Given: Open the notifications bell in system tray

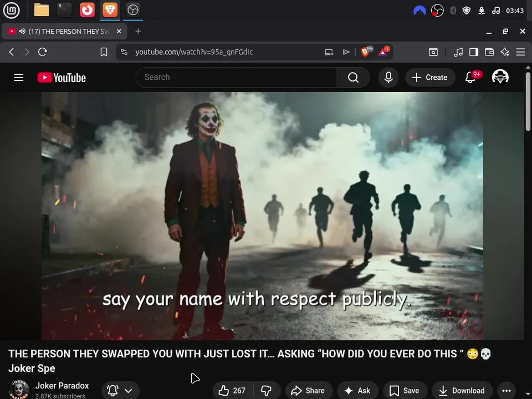Looking at the screenshot, I should [x=482, y=11].
